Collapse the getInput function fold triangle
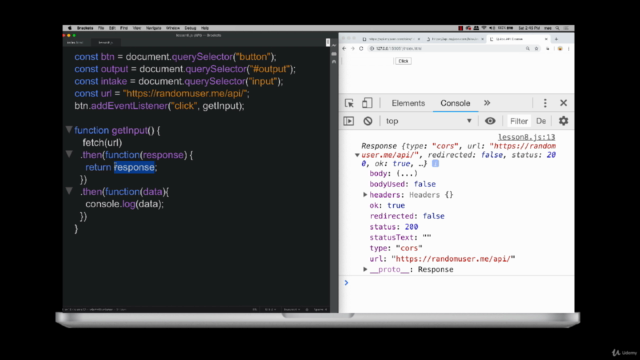Screen dimensions: 640x360 69,130
